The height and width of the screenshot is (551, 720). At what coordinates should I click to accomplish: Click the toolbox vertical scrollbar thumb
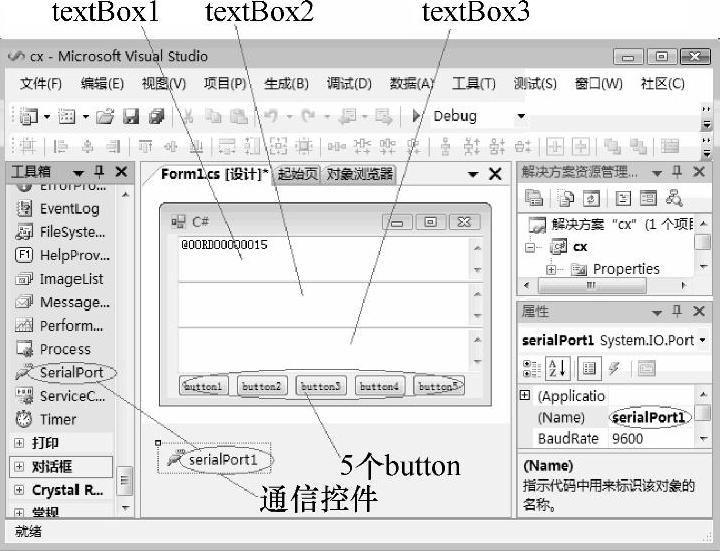point(124,481)
